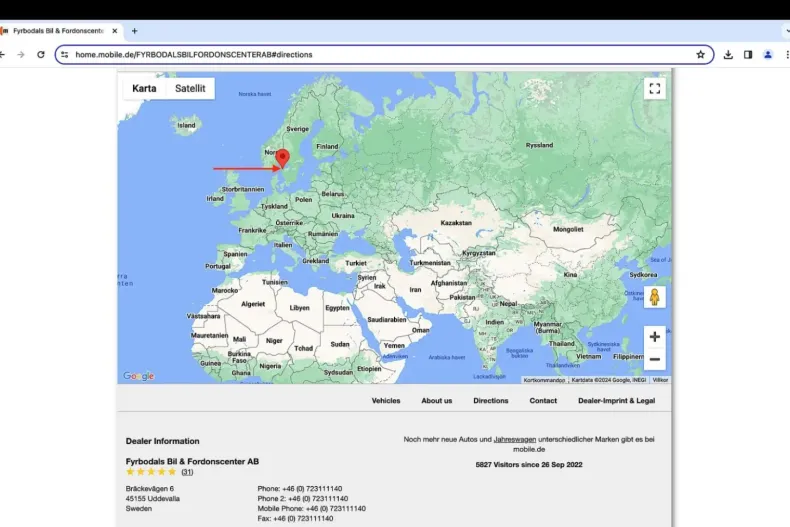The height and width of the screenshot is (527, 790).
Task: Zoom in on the map
Action: pos(654,337)
